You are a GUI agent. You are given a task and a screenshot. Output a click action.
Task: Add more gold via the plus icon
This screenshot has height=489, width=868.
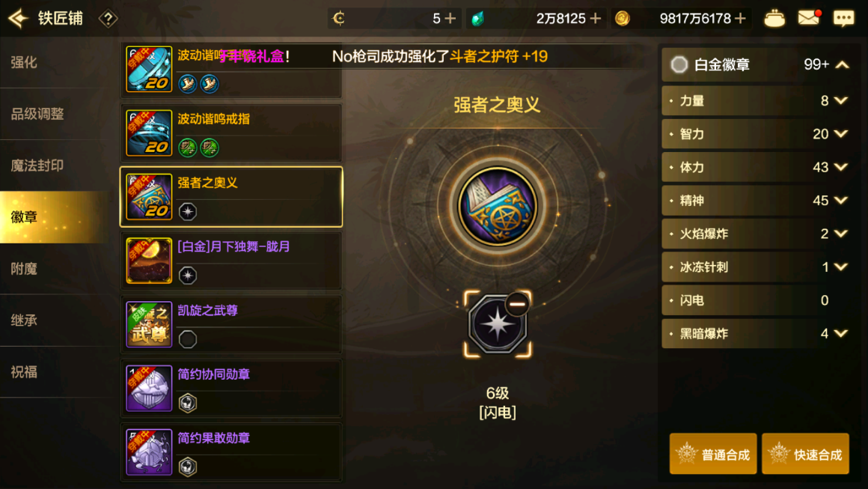click(739, 19)
